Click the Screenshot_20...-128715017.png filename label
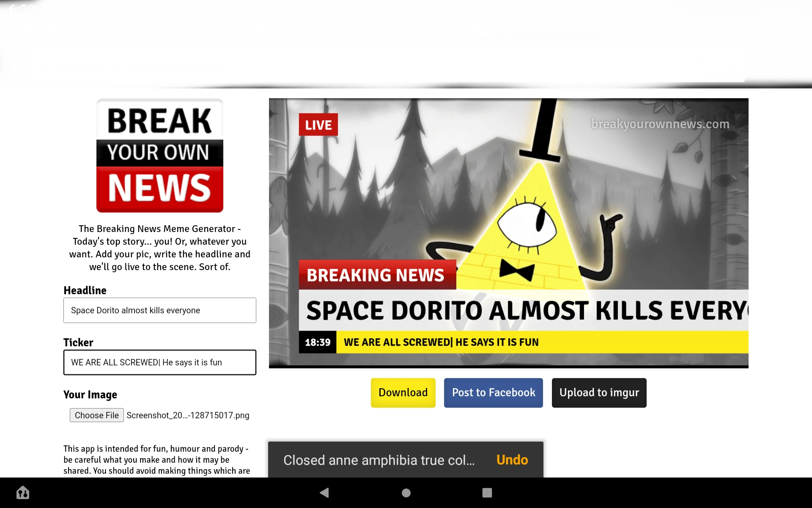Viewport: 812px width, 508px height. point(187,415)
